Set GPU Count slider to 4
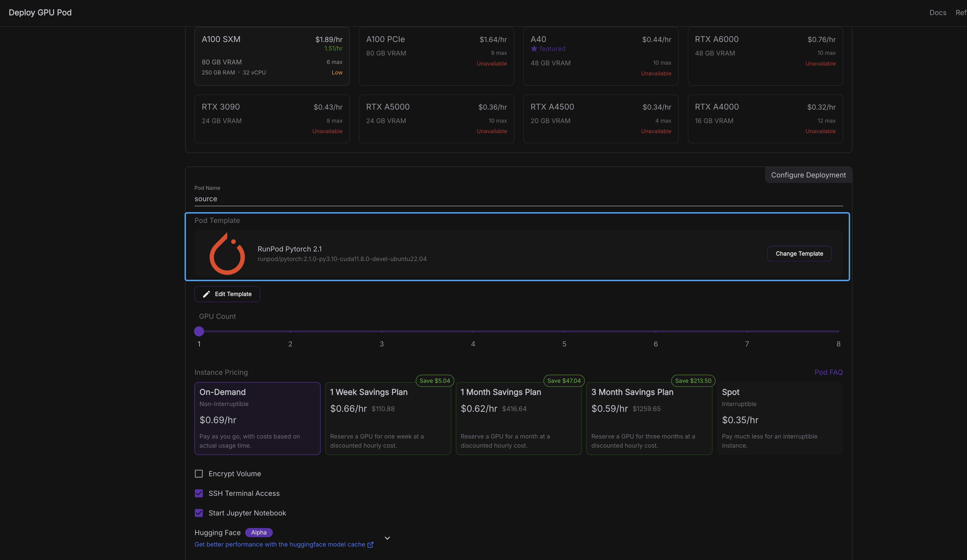This screenshot has width=967, height=560. (x=473, y=331)
